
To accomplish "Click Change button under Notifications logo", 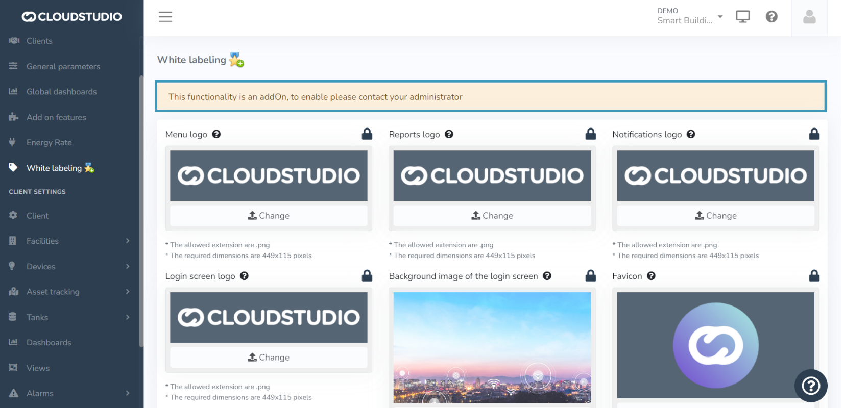I will 715,216.
